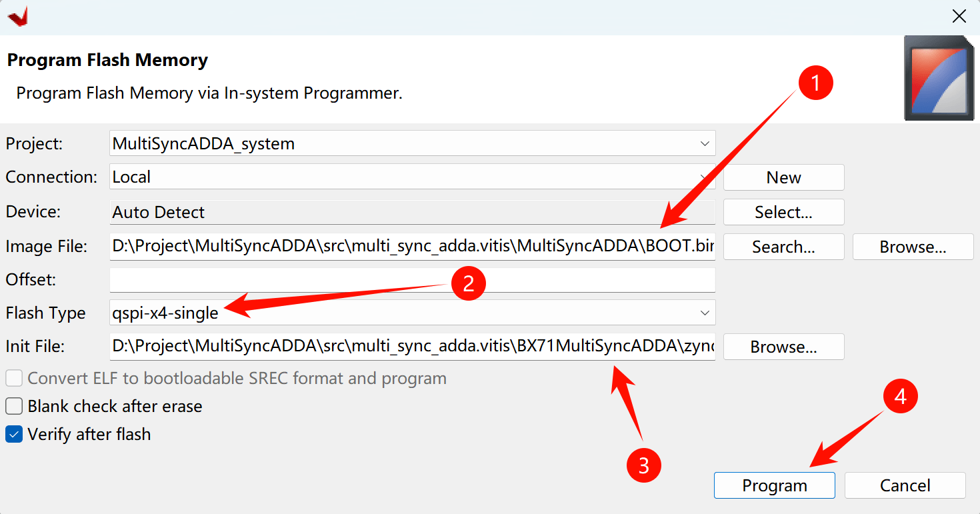Browse for the Init File
Viewport: 980px width, 514px height.
point(783,347)
